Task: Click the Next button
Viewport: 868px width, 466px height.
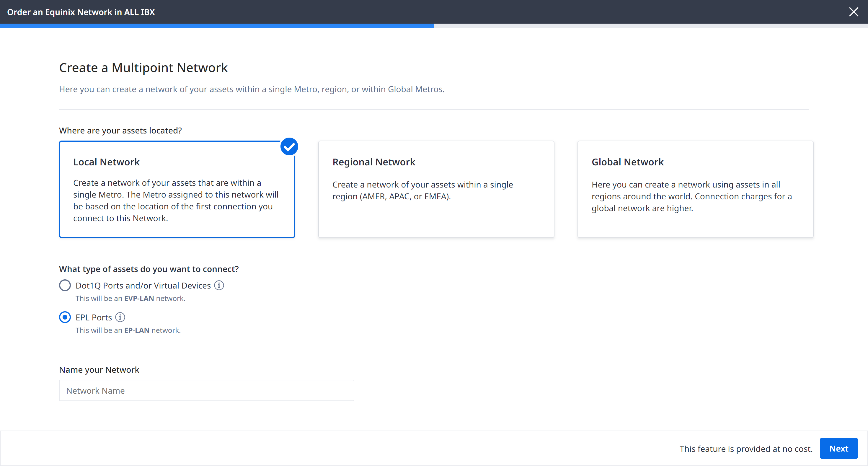Action: pyautogui.click(x=839, y=449)
